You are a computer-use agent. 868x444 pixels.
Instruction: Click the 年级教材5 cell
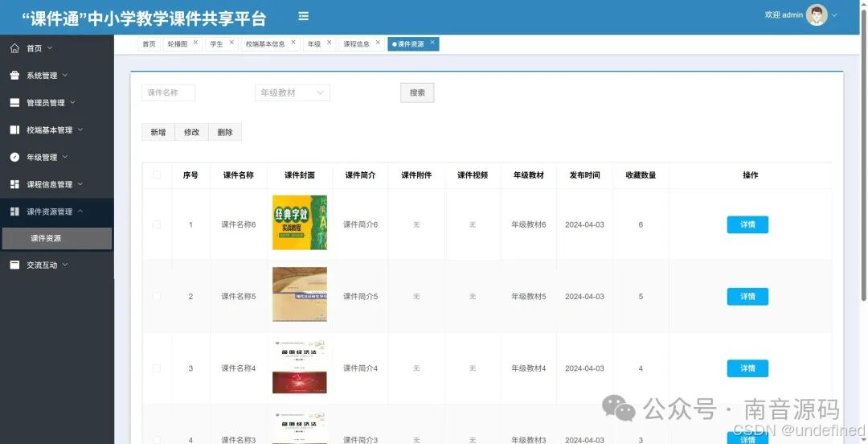click(529, 297)
